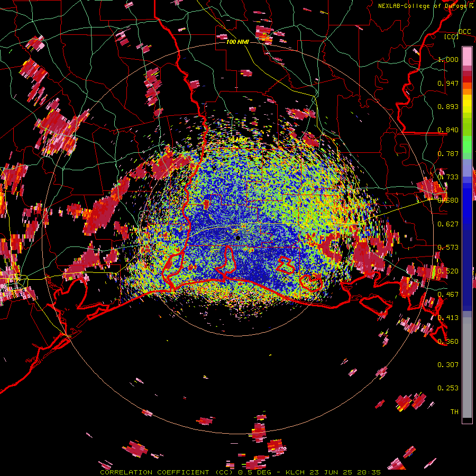Viewport: 476px width, 476px height.
Task: Click the "50 NMI" range ring label
Action: coord(237,140)
